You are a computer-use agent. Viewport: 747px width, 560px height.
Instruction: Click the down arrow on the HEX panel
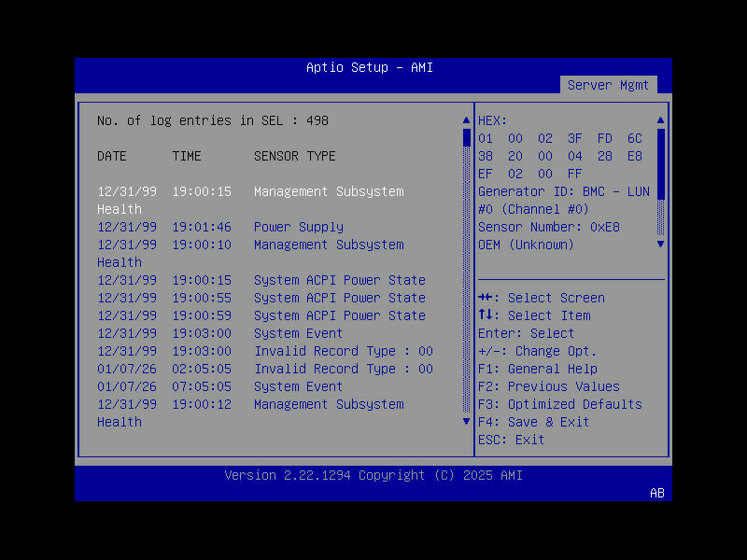(660, 245)
